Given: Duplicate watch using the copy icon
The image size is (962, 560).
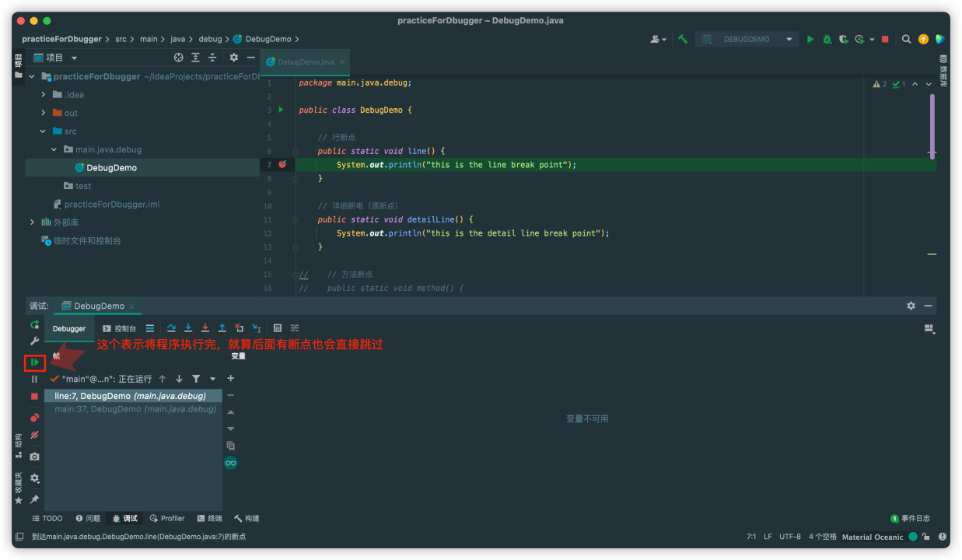Looking at the screenshot, I should click(x=231, y=446).
